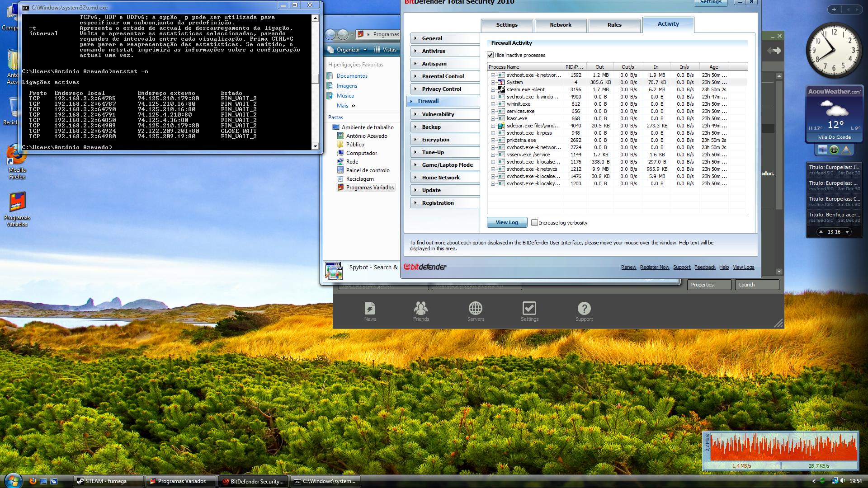The height and width of the screenshot is (488, 868).
Task: Switch to the Settings tab in BitDefender
Action: pos(507,25)
